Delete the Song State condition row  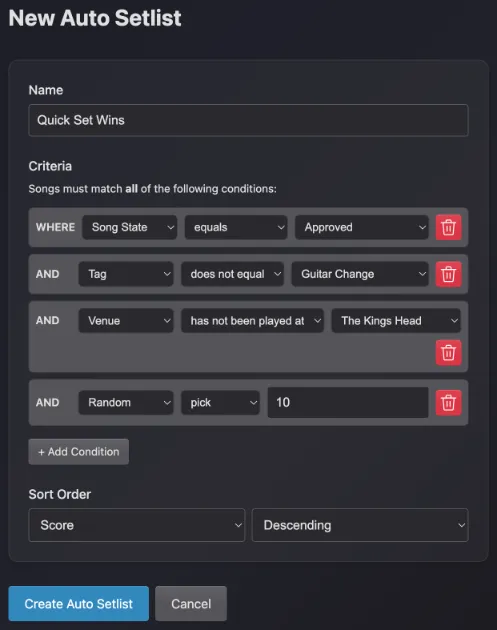click(448, 227)
